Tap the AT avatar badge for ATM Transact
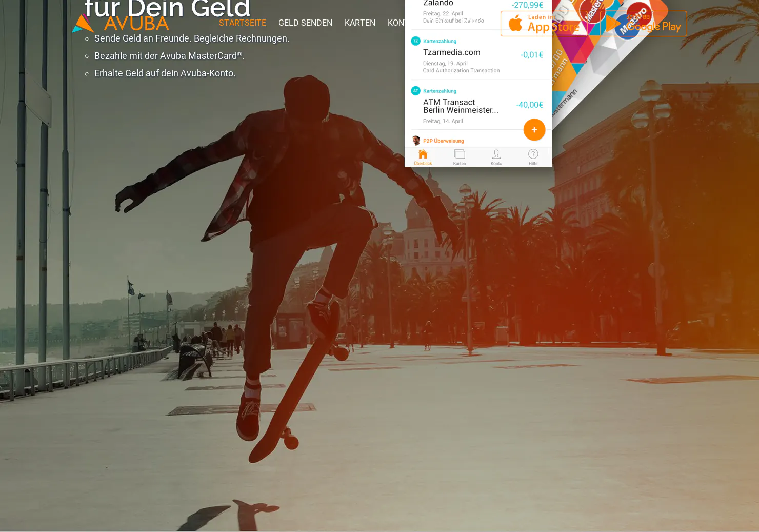759x532 pixels. coord(416,91)
